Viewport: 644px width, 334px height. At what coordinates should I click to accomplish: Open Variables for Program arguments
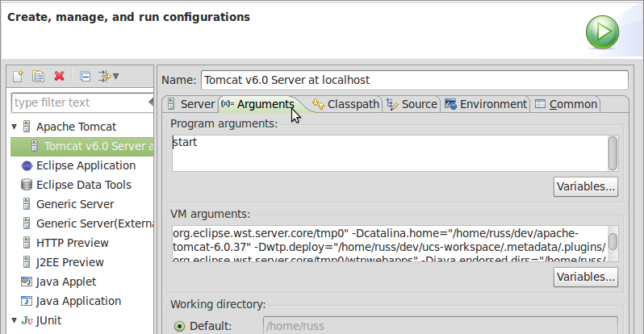point(586,186)
